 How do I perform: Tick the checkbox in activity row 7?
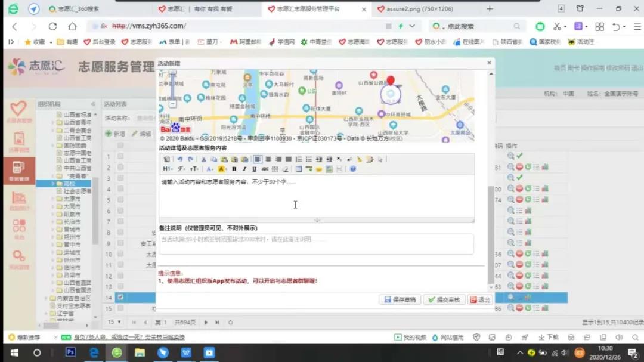120,221
